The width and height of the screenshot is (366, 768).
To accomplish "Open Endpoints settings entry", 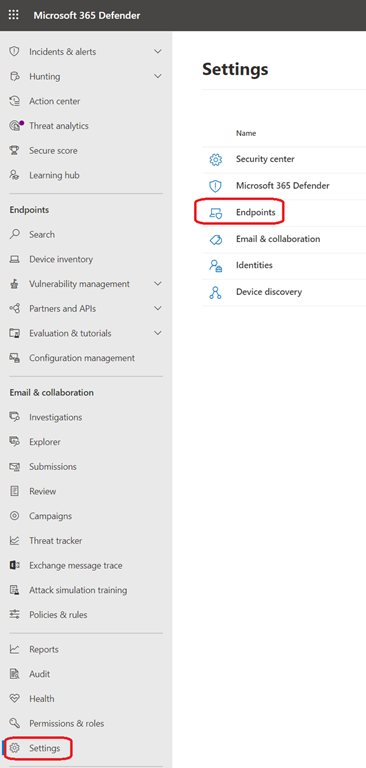I will tap(255, 213).
